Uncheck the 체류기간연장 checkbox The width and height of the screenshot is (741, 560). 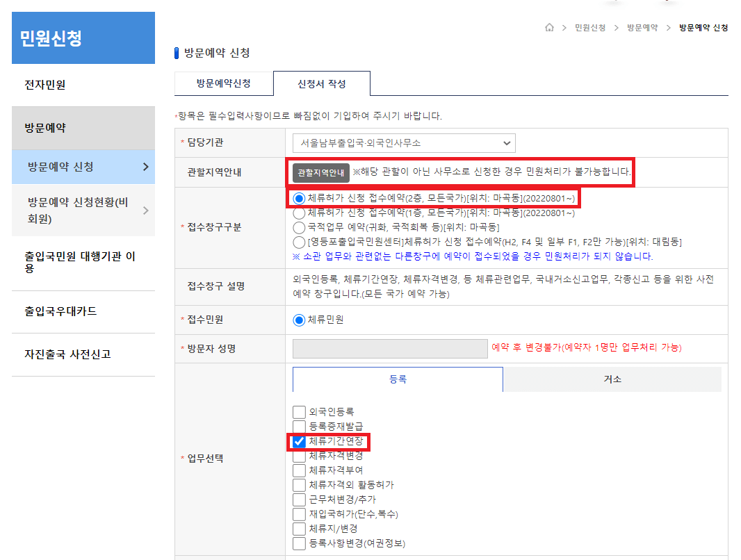pos(298,441)
